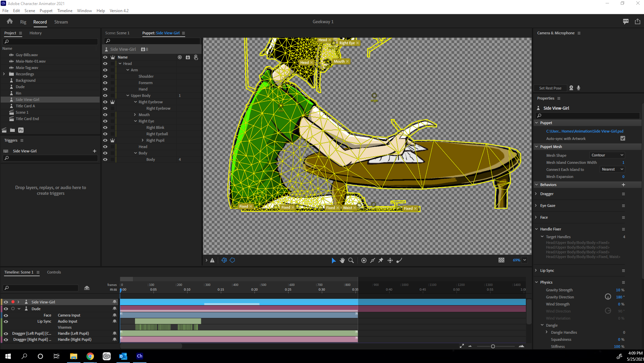
Task: Expand the Mouth layer group
Action: tap(135, 115)
